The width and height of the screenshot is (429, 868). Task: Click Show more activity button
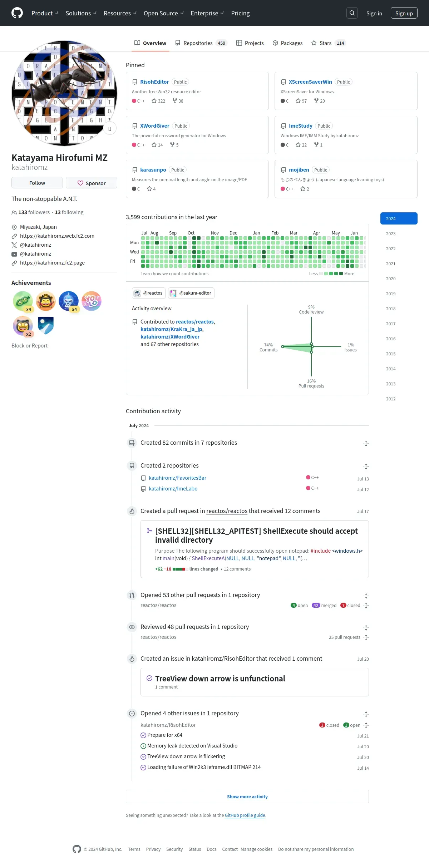[x=247, y=797]
